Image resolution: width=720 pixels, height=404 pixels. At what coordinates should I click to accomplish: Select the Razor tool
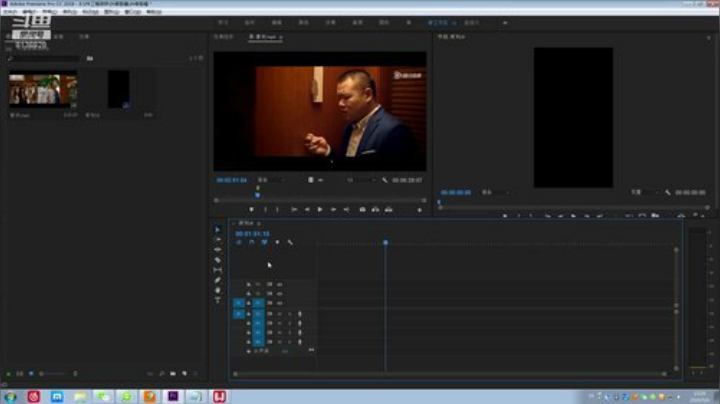(217, 260)
